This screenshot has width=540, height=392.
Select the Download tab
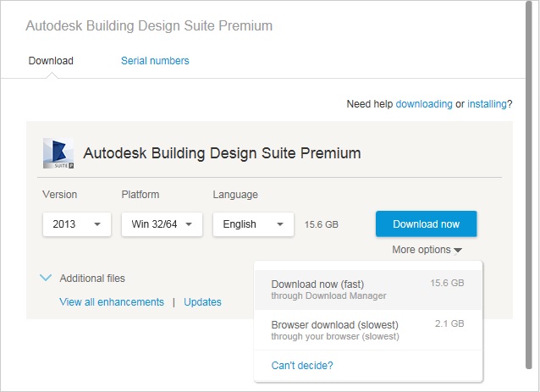(x=51, y=61)
